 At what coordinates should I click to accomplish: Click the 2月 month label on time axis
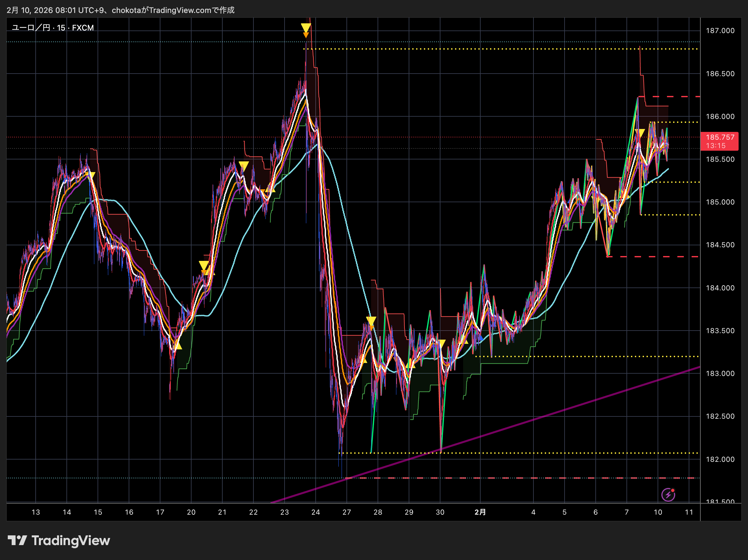click(x=480, y=512)
